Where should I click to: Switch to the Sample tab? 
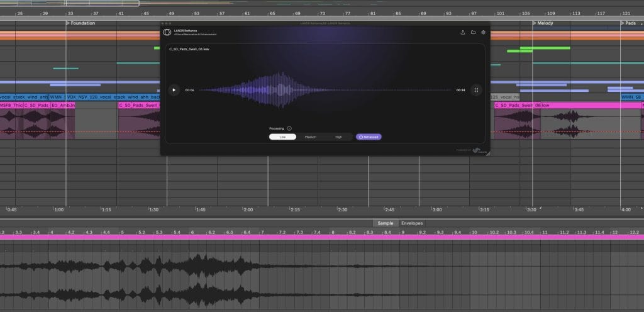(x=385, y=223)
